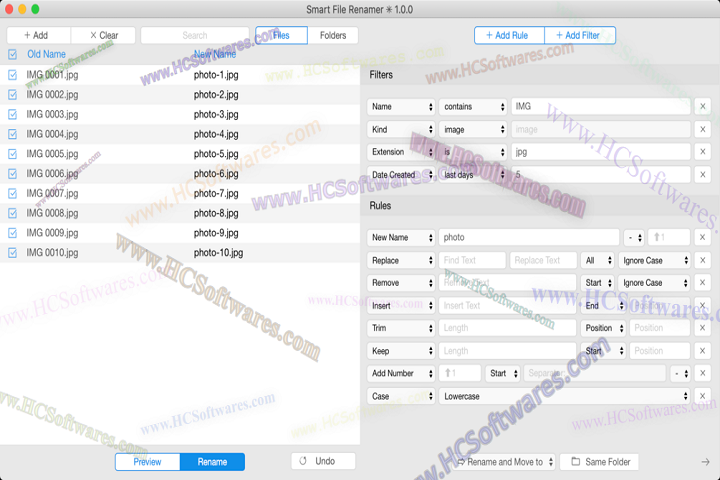Click the Insert Text field
This screenshot has height=480, width=720.
(507, 305)
